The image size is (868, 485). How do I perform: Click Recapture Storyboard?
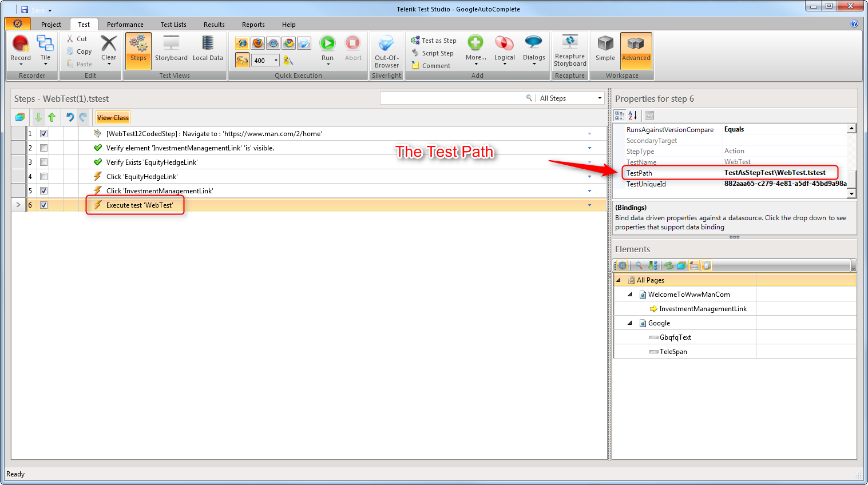pos(570,51)
